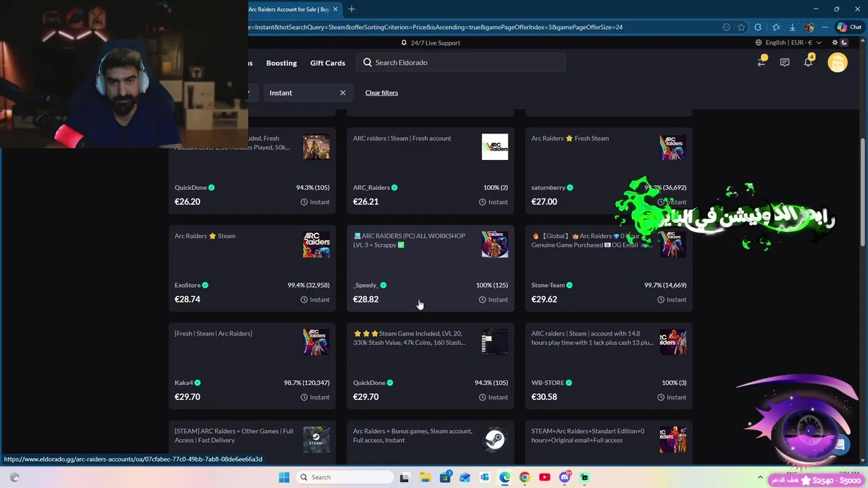Close the Arc Raiders Account browser tab

335,9
